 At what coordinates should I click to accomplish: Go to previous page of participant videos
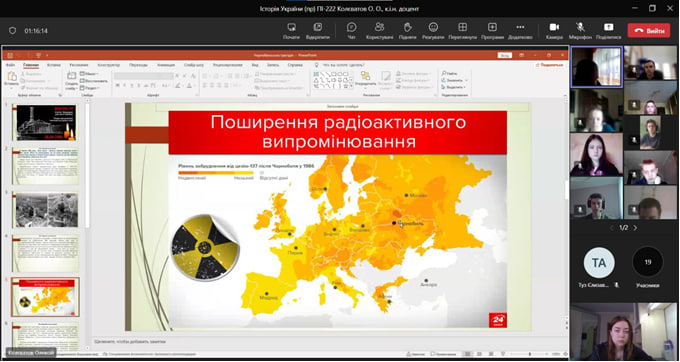click(x=612, y=228)
